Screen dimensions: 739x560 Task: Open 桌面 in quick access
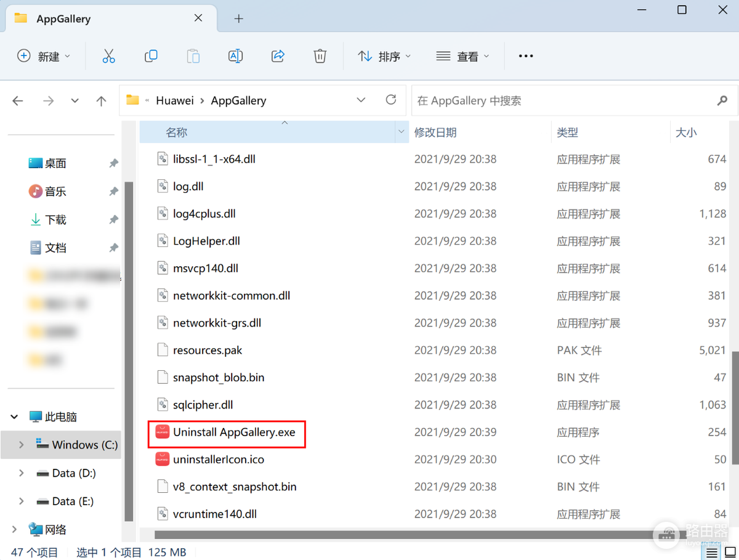[55, 163]
